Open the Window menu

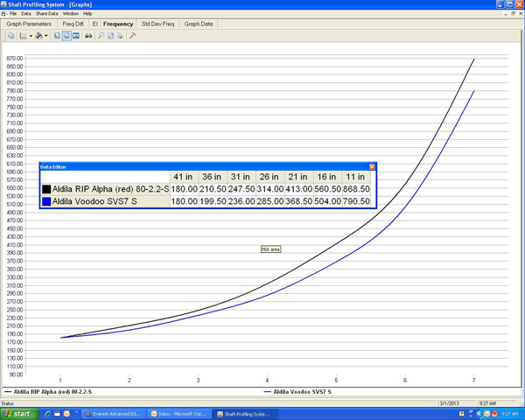(x=71, y=14)
